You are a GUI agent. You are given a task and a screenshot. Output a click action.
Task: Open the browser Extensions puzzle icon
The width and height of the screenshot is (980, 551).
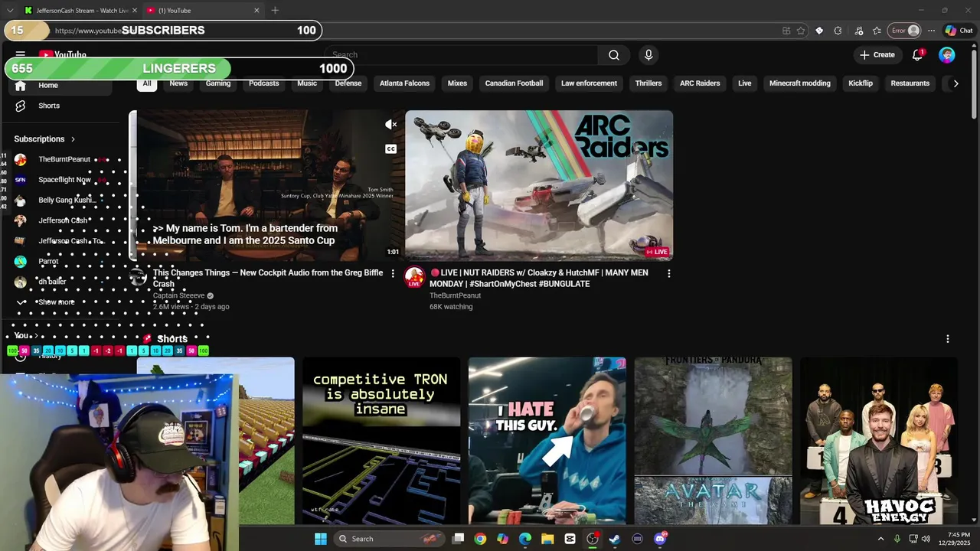838,31
